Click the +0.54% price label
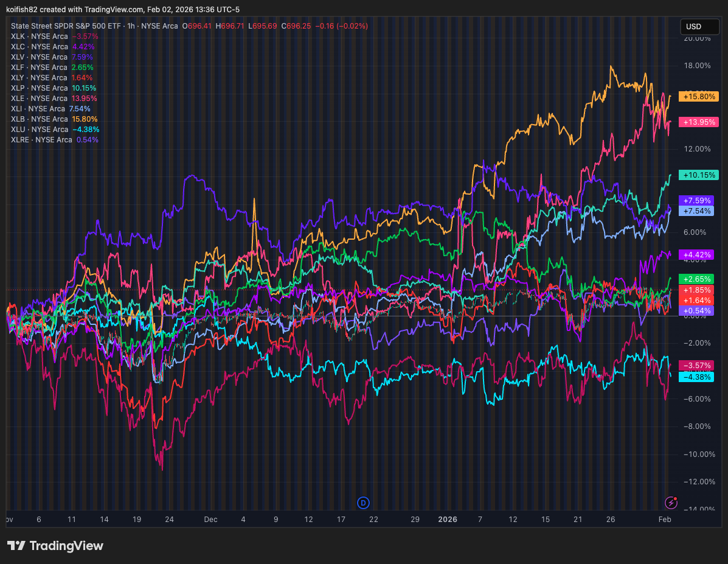The image size is (728, 564). pyautogui.click(x=696, y=311)
